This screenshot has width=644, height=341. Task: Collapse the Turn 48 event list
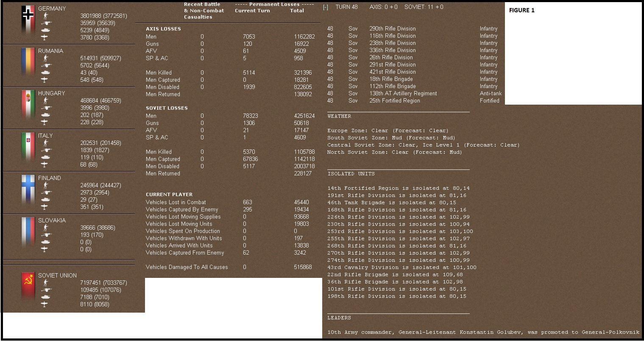pos(325,7)
